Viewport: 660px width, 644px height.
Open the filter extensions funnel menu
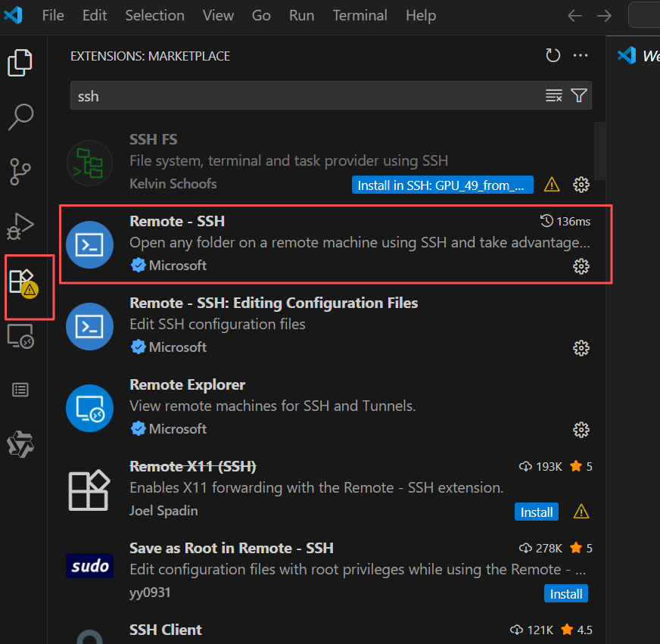pyautogui.click(x=579, y=95)
